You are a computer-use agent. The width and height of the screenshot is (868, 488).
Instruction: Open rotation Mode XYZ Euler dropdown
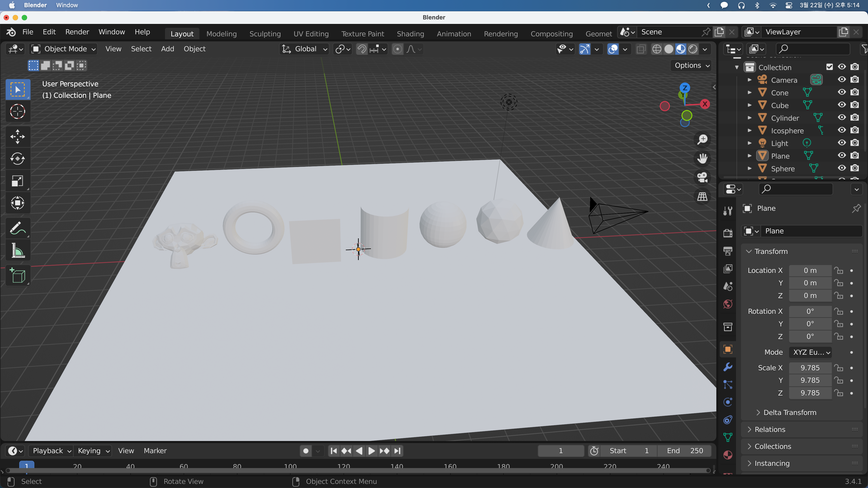tap(810, 352)
